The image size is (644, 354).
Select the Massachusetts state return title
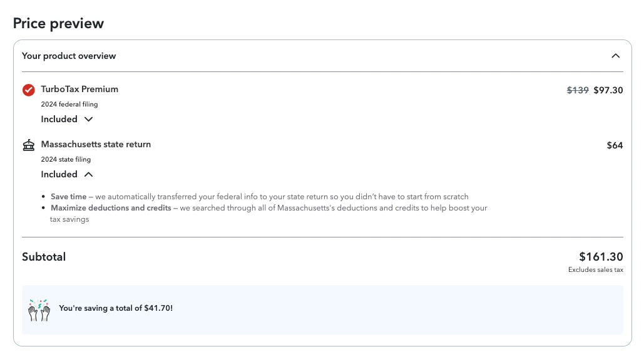pyautogui.click(x=96, y=144)
